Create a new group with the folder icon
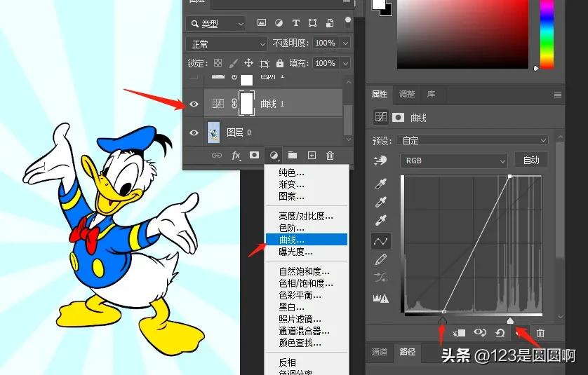This screenshot has width=588, height=375. 293,155
